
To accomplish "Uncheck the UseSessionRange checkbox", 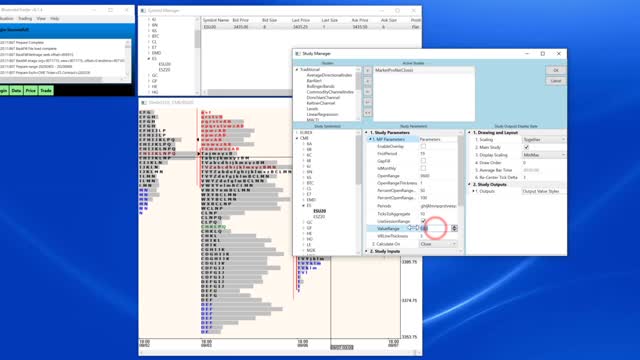I will [423, 221].
